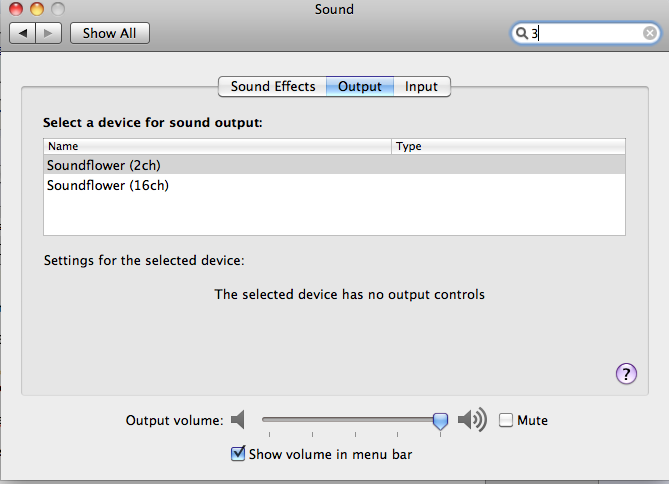Choose Soundflower (16ch) output device

pyautogui.click(x=107, y=185)
